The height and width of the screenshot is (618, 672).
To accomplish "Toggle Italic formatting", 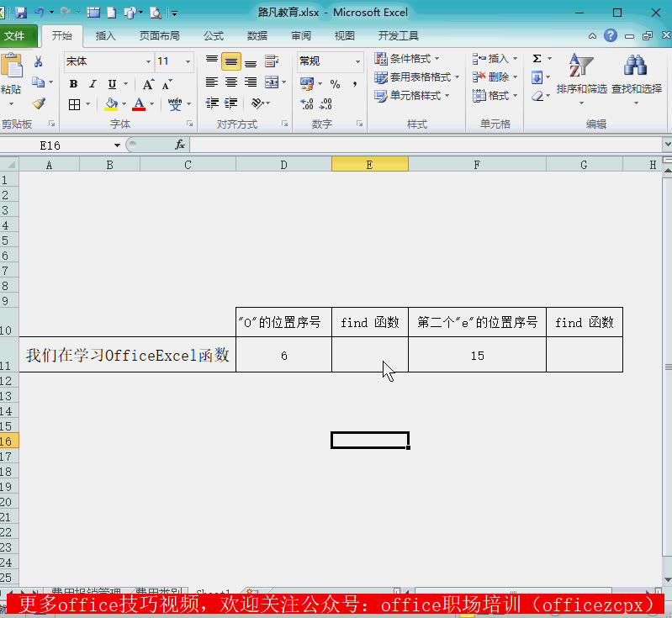I will pos(93,84).
